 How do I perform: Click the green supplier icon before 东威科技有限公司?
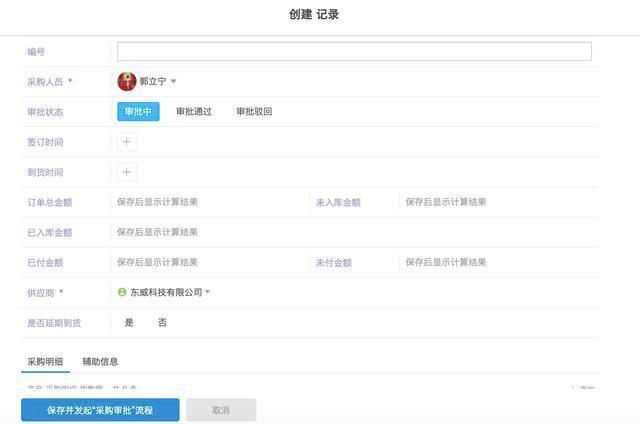(x=122, y=292)
